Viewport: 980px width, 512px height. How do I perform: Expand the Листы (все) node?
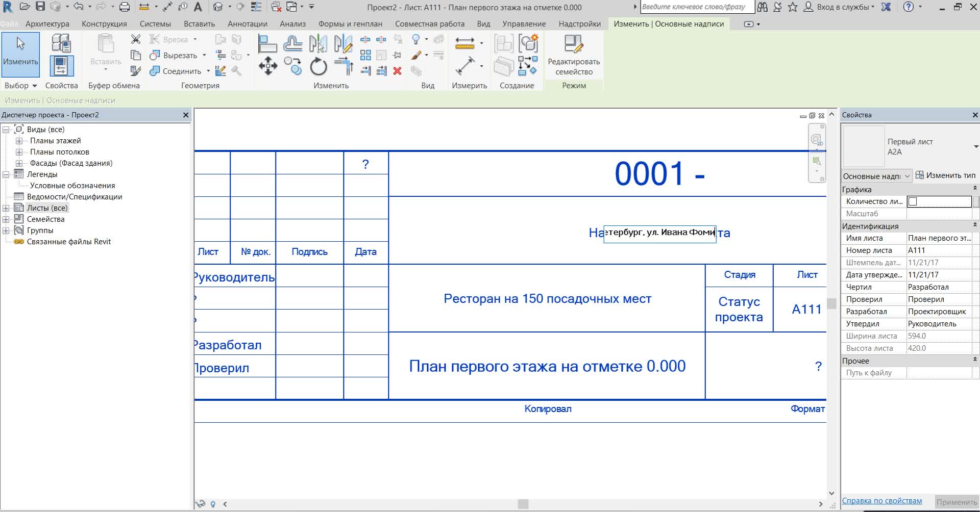click(x=6, y=208)
